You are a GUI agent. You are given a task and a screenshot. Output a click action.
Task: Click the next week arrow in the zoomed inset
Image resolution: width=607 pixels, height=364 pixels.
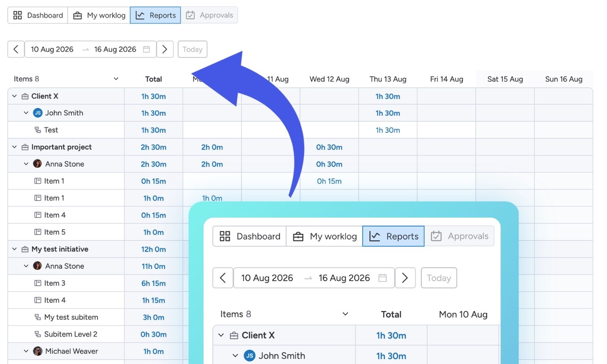pos(405,278)
